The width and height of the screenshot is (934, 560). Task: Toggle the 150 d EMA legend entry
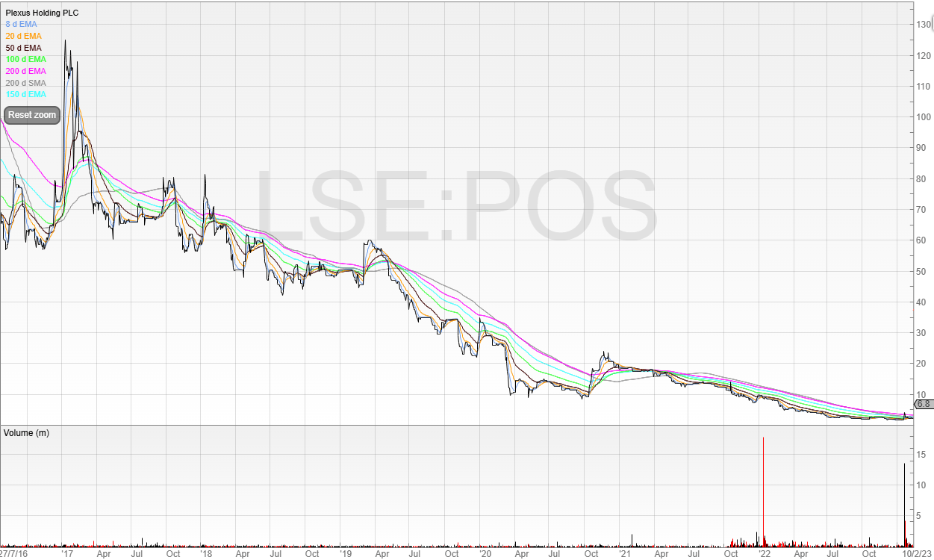point(25,94)
